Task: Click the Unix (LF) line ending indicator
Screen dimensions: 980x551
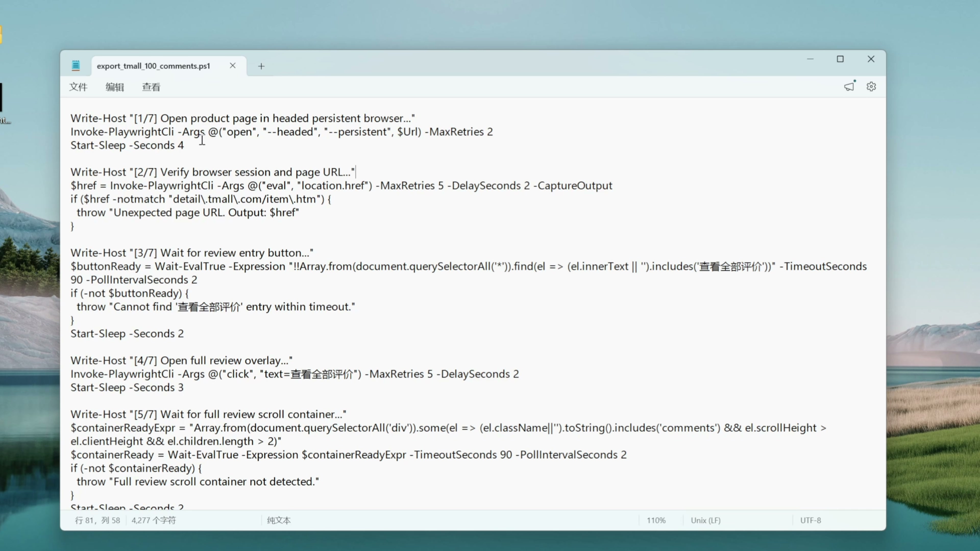Action: 705,520
